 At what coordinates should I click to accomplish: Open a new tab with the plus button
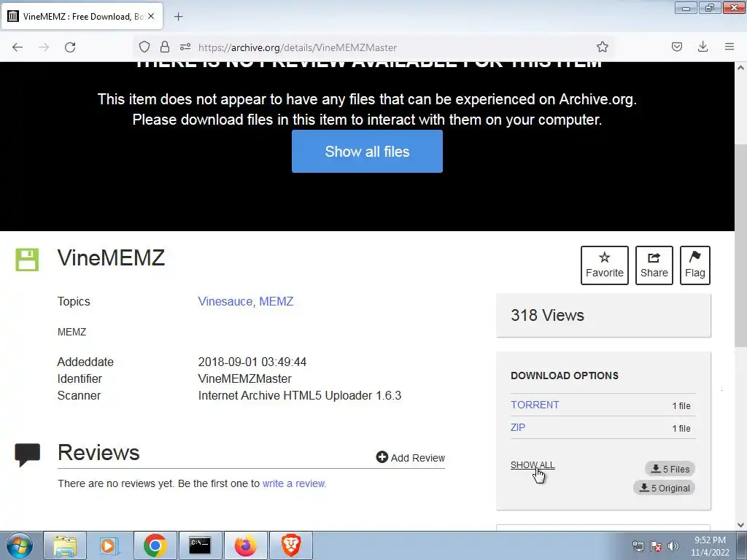tap(178, 17)
